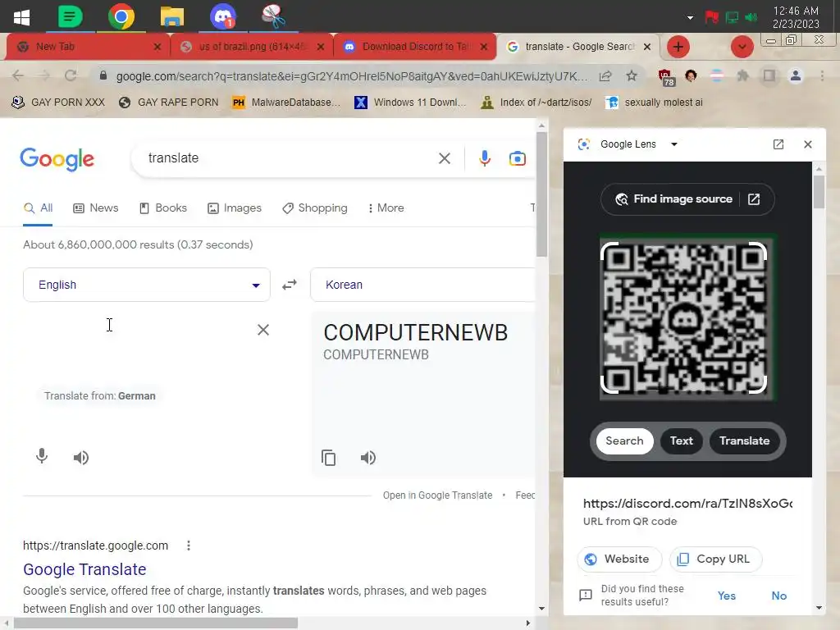
Task: Clear the translation source text
Action: point(263,330)
